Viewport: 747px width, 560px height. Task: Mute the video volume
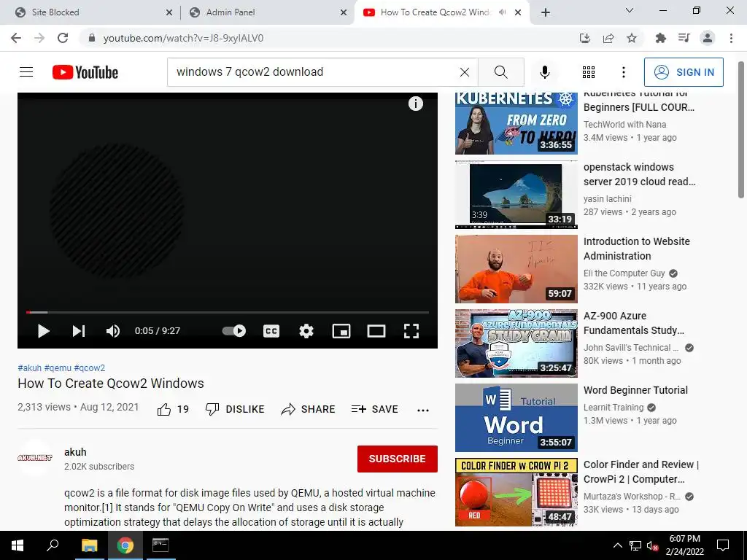pyautogui.click(x=113, y=331)
